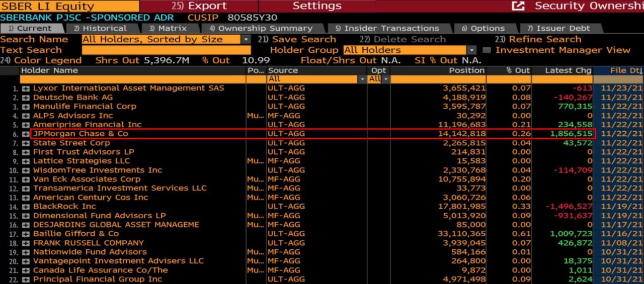Click Delete Search

coord(403,39)
